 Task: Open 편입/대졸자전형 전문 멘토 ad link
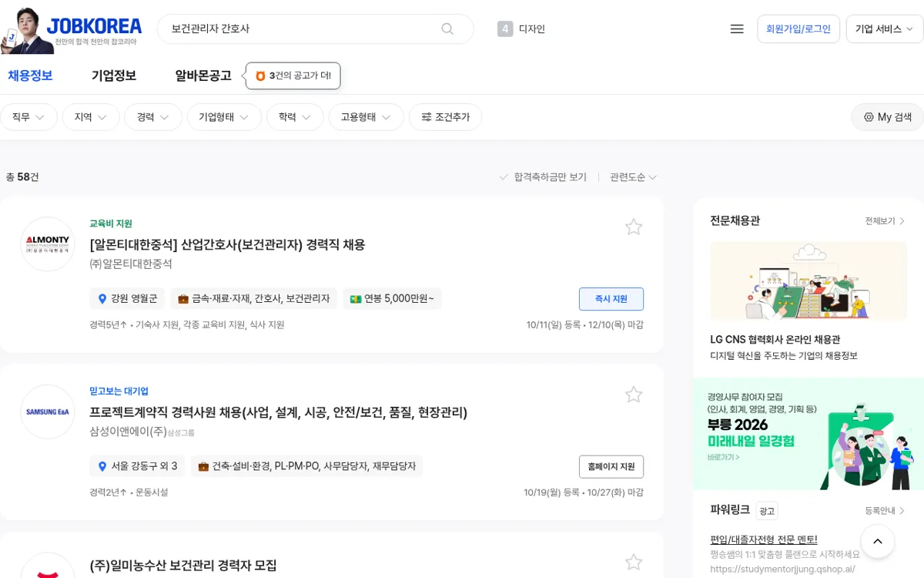pyautogui.click(x=763, y=539)
